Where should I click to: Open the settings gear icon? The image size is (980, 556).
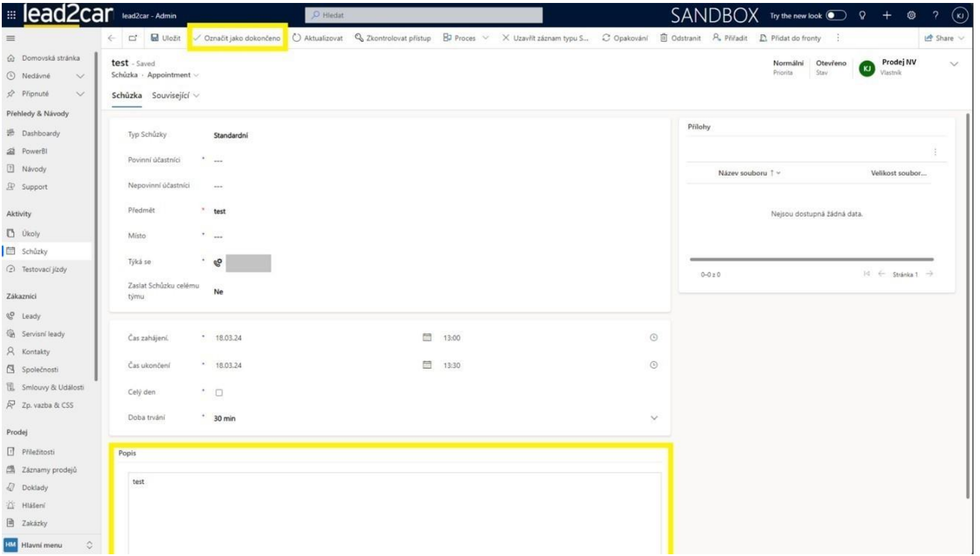tap(911, 15)
